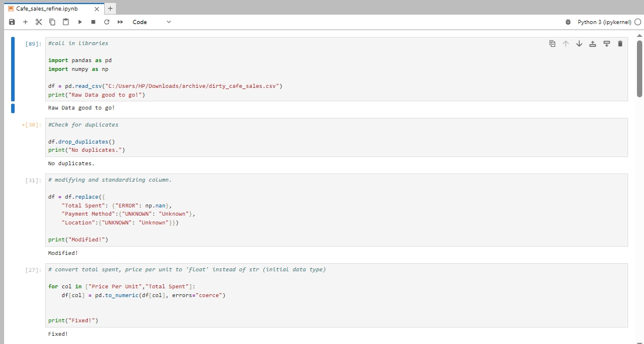
Task: Select the [89] cell prompt
Action: tap(33, 43)
